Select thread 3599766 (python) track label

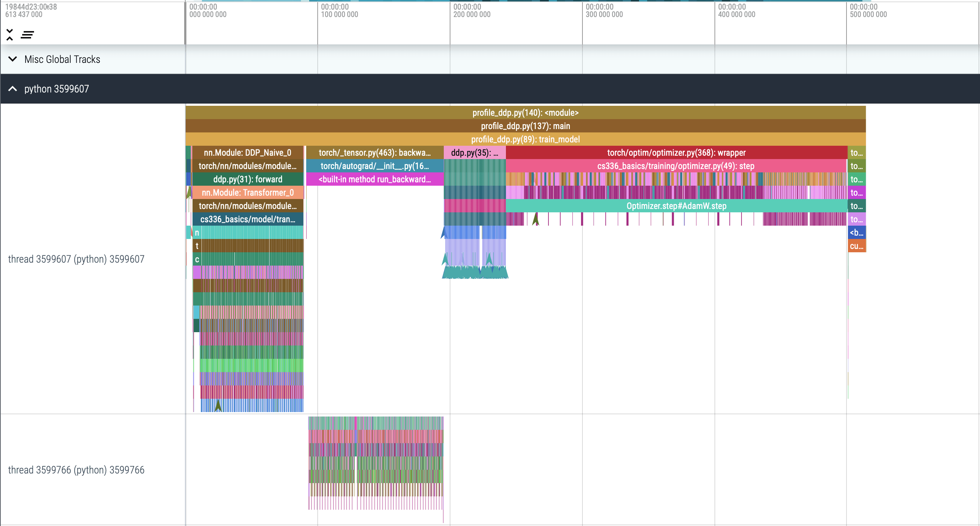tap(76, 470)
